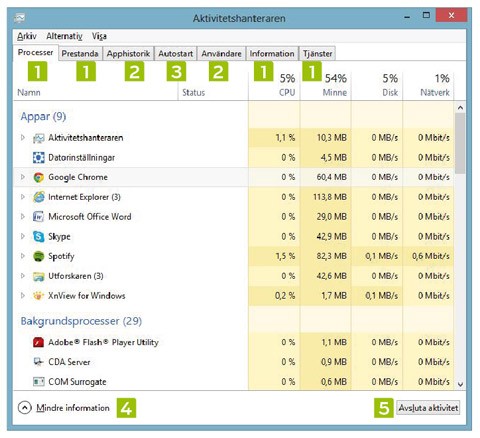480x438 pixels.
Task: Expand the Skype process group
Action: [x=23, y=236]
